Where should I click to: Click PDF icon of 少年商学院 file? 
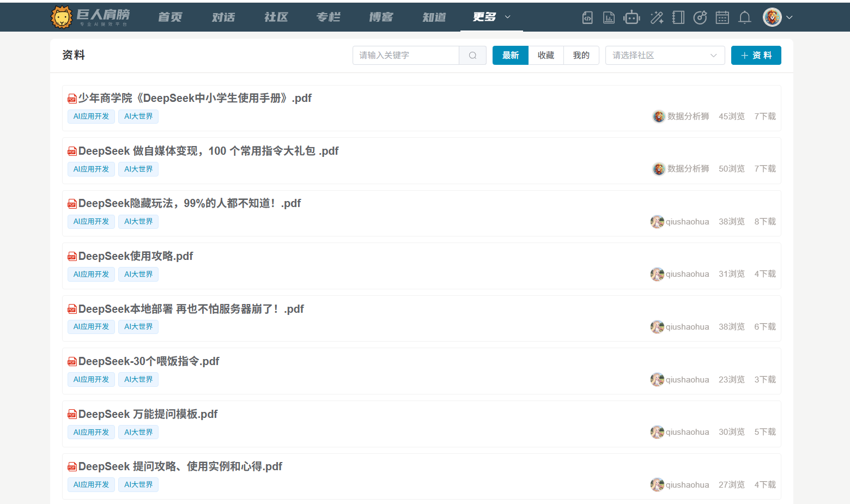click(72, 99)
